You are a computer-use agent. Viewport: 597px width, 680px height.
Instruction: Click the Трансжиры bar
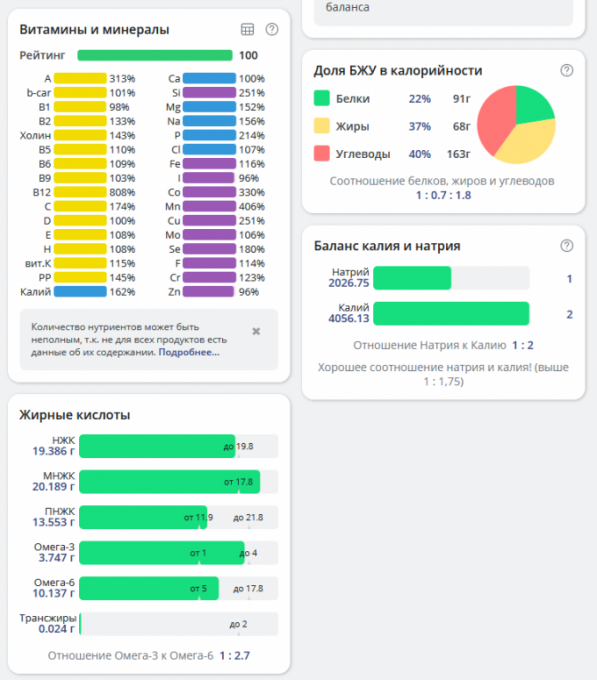[179, 624]
